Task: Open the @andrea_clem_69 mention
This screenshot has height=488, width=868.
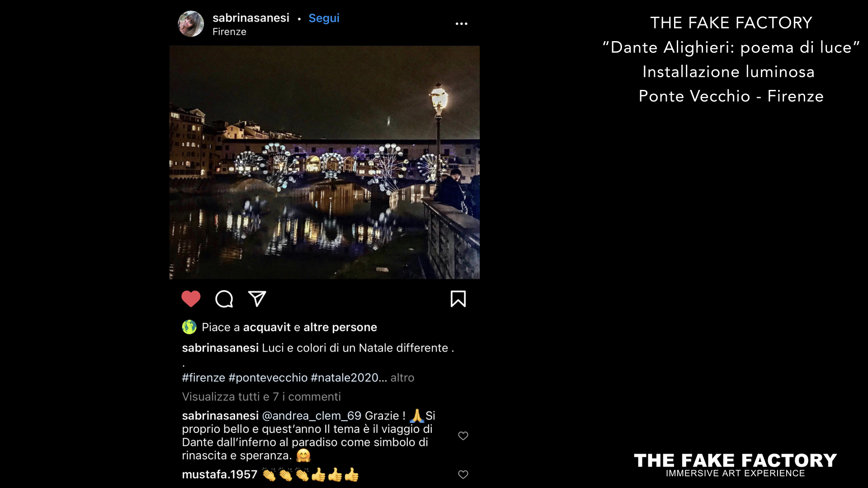Action: click(311, 416)
